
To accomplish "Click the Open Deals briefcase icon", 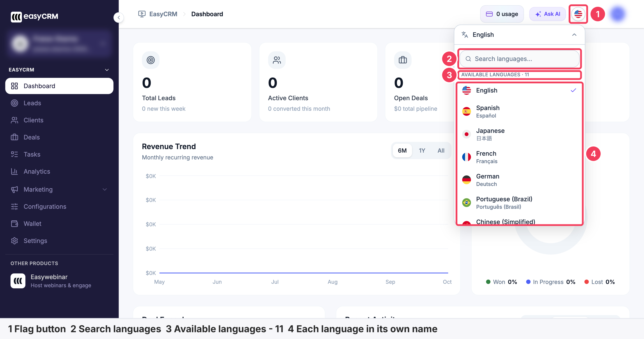I will [x=403, y=60].
